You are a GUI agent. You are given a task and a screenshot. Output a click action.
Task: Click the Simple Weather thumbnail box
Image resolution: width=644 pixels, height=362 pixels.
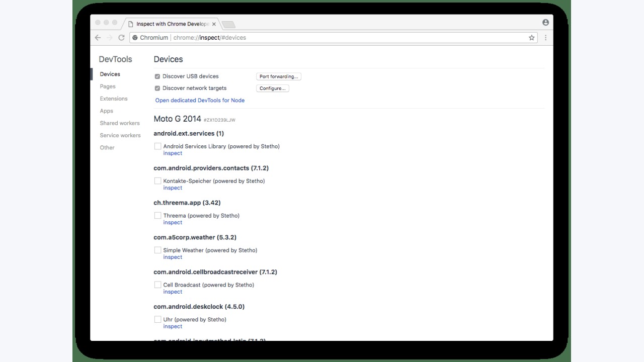click(x=157, y=250)
